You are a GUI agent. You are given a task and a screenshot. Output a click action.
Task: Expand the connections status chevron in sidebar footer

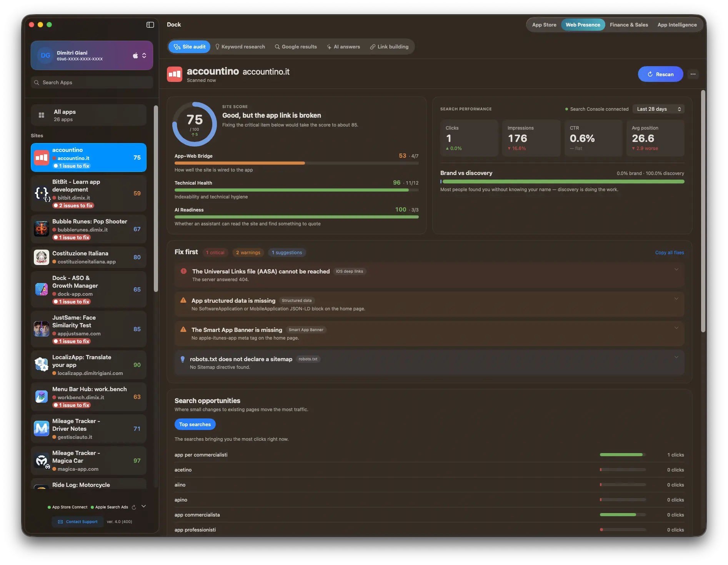(144, 506)
